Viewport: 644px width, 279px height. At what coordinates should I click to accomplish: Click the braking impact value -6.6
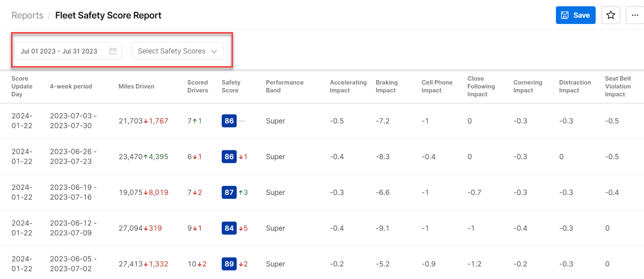pos(382,192)
